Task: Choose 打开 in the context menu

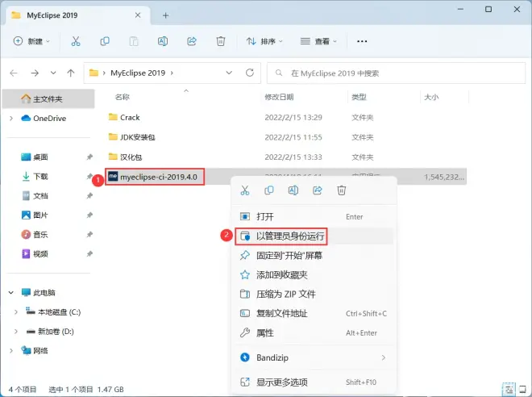Action: point(314,217)
